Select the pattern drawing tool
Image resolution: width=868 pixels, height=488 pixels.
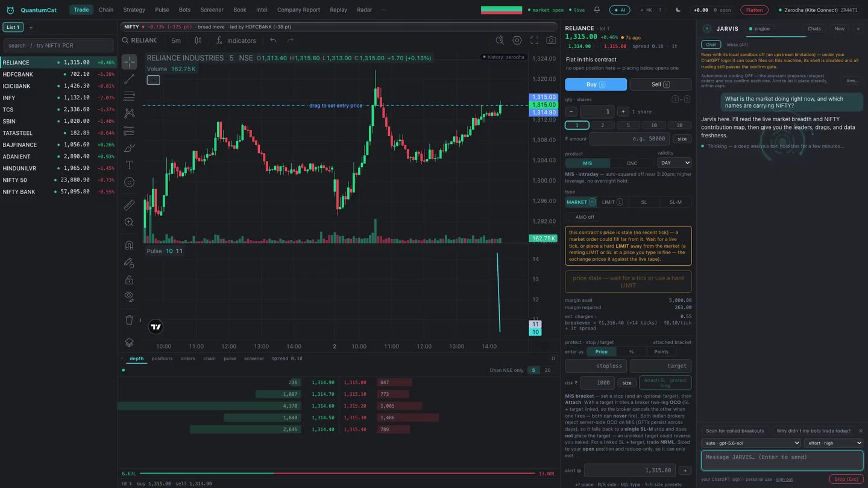tap(129, 113)
